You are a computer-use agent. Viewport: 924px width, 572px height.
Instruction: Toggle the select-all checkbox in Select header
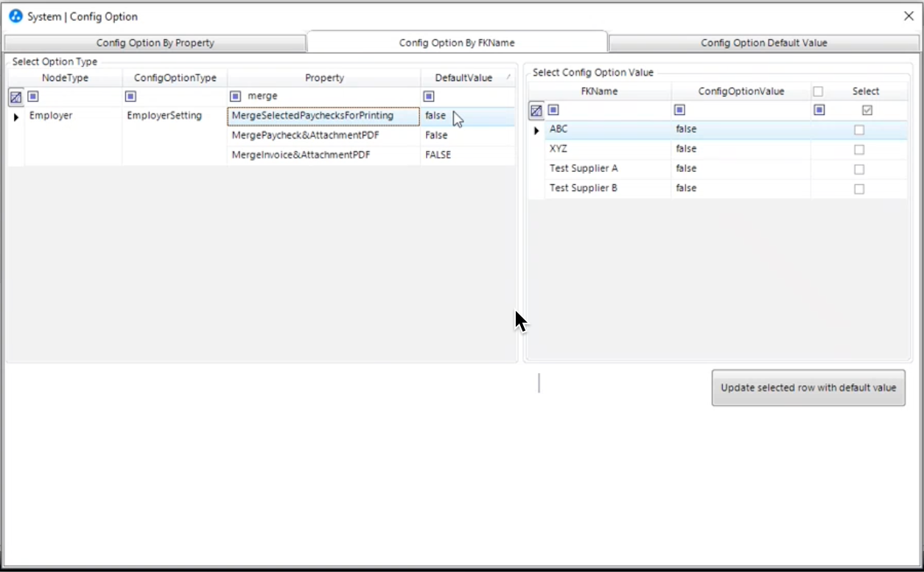pyautogui.click(x=818, y=91)
